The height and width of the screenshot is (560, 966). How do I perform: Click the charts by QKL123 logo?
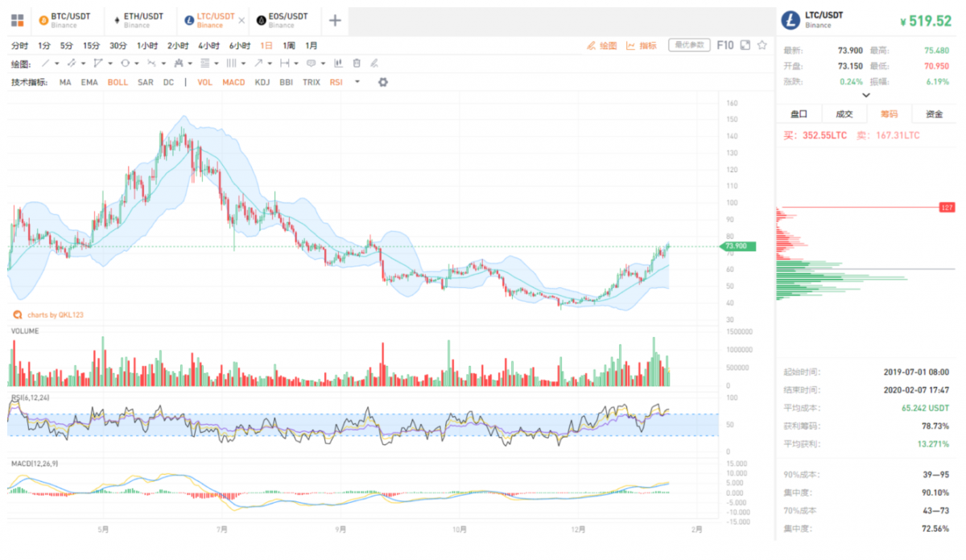[x=47, y=315]
